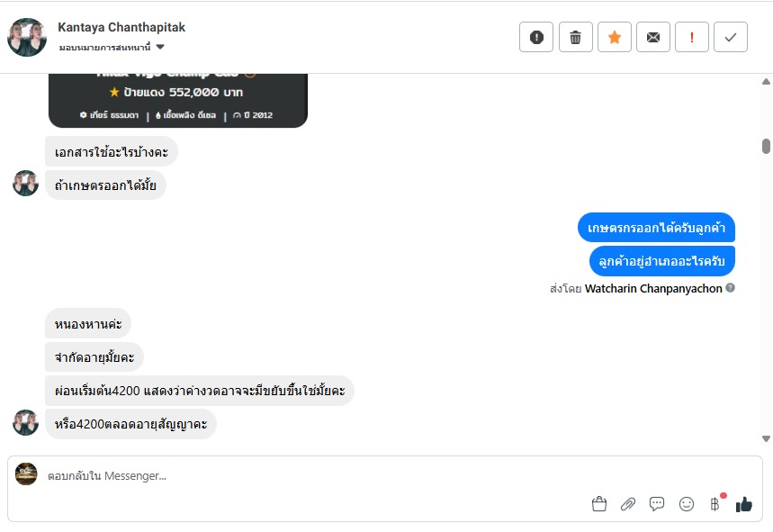
Task: Click Kantaya's profile picture in header
Action: click(27, 37)
